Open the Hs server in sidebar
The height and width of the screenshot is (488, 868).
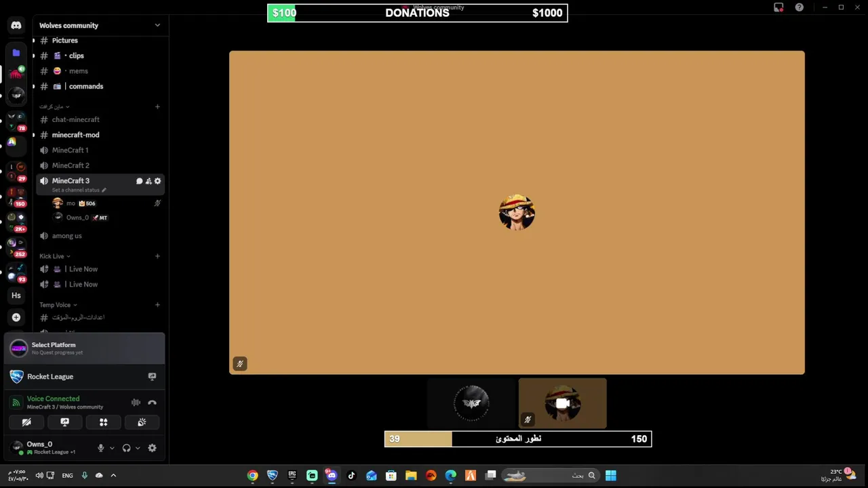pos(16,296)
